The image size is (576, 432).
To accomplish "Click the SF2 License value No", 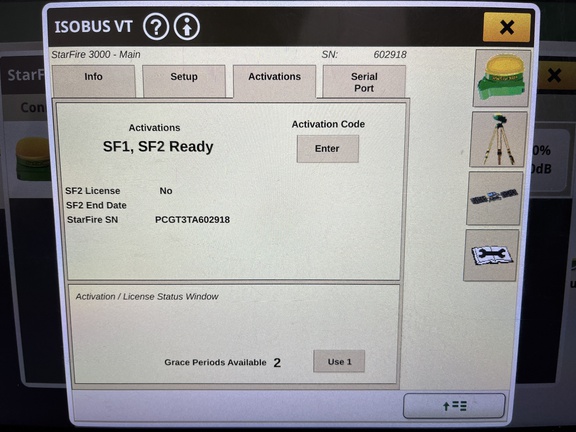I will [166, 191].
